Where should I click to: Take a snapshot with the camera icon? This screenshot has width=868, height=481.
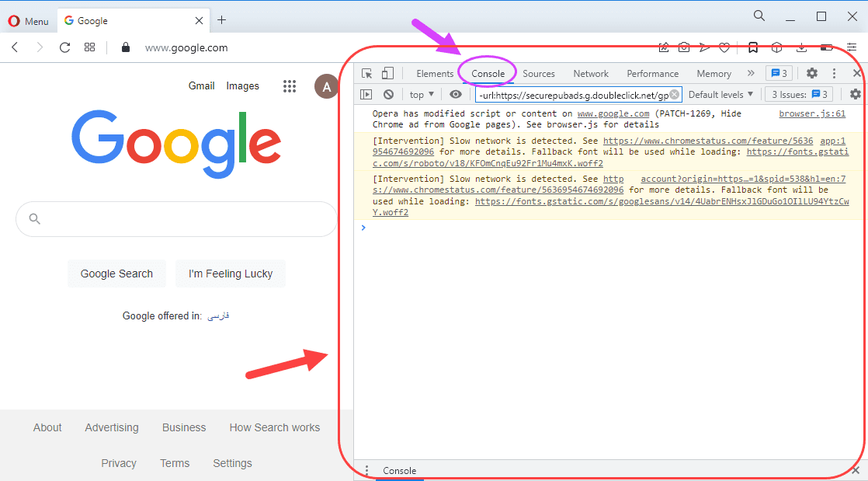point(684,47)
